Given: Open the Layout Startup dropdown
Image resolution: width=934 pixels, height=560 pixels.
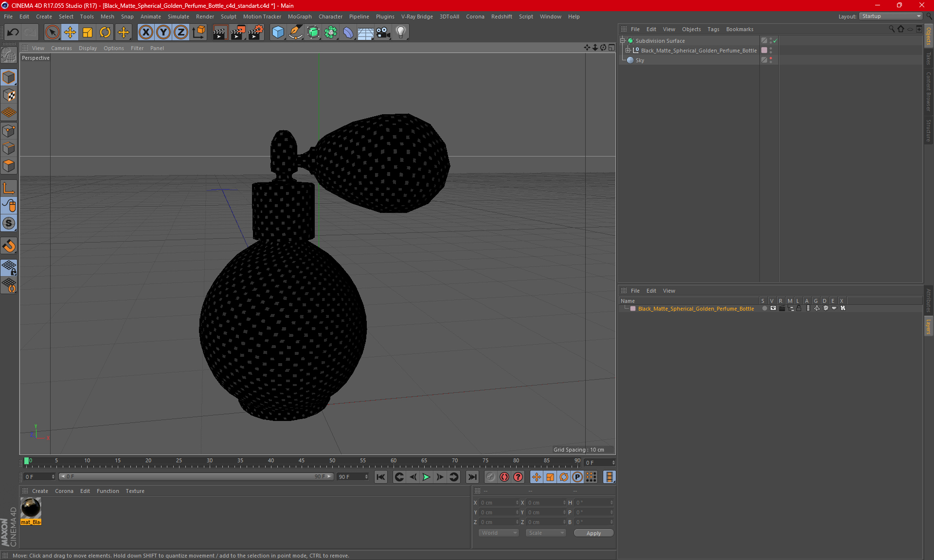Looking at the screenshot, I should point(891,16).
